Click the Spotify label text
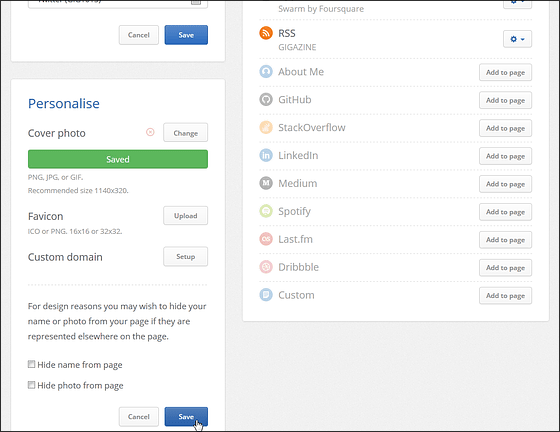This screenshot has height=432, width=560. tap(294, 211)
